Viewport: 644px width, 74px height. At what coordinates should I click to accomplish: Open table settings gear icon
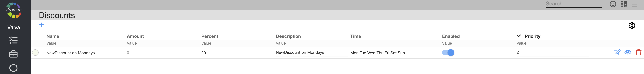(631, 26)
